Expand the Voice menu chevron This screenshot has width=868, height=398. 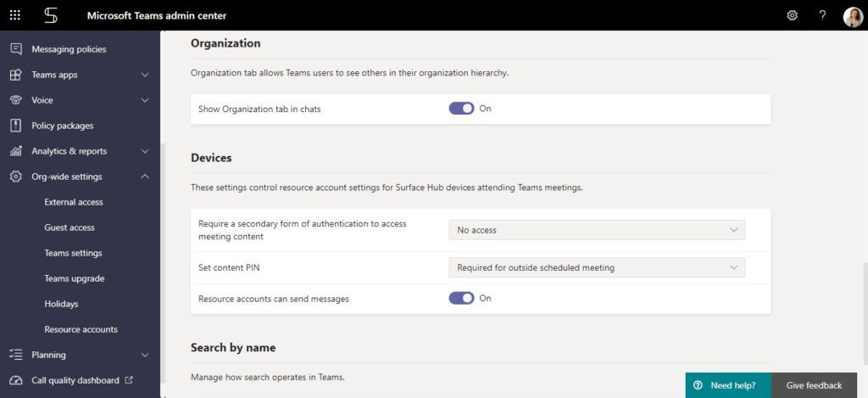145,100
